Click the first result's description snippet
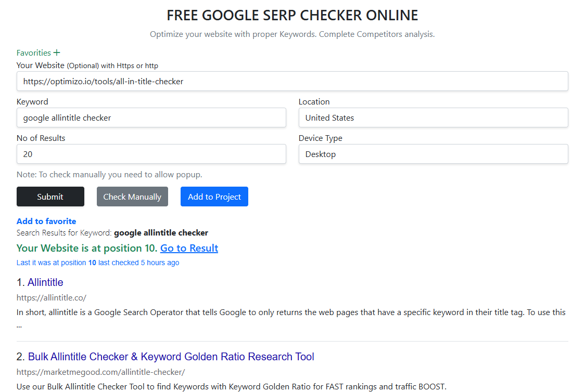This screenshot has height=392, width=585. coord(291,312)
